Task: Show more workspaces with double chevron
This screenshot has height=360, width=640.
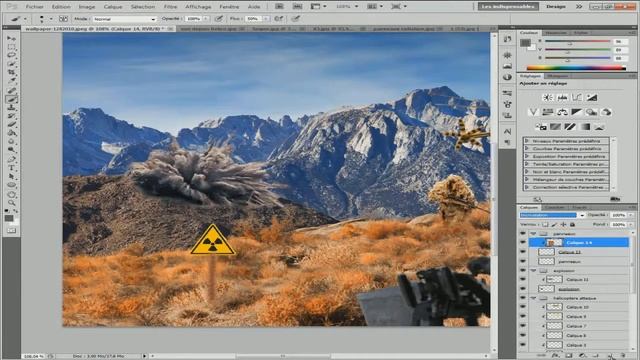Action: (579, 7)
